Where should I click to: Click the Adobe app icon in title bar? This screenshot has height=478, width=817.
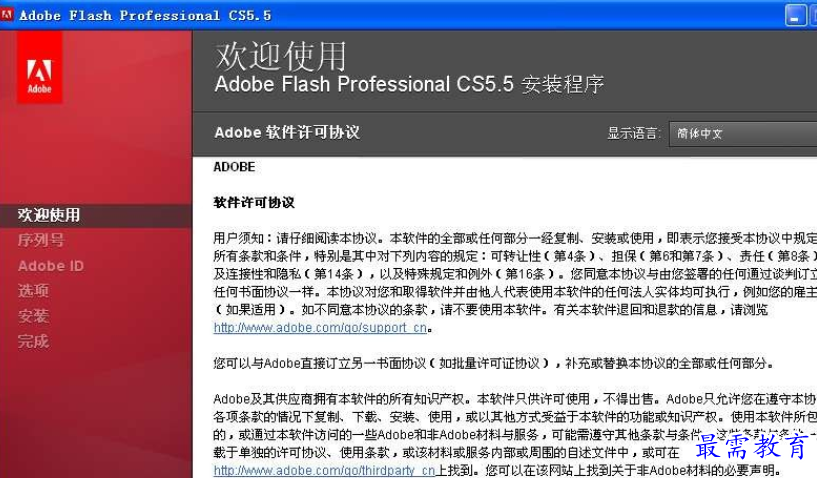click(7, 15)
